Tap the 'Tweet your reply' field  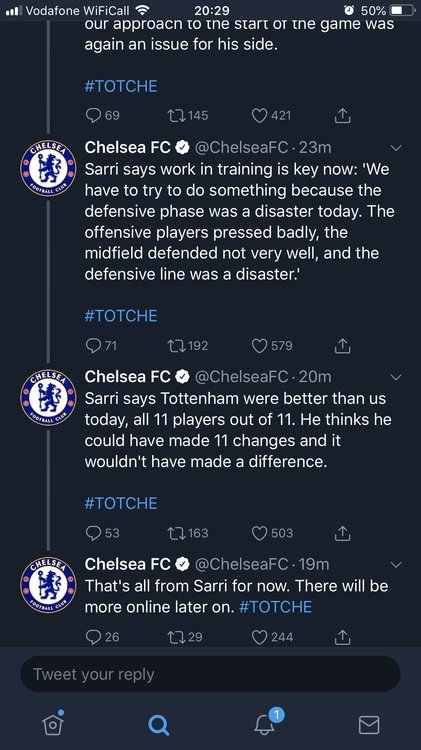(x=210, y=674)
